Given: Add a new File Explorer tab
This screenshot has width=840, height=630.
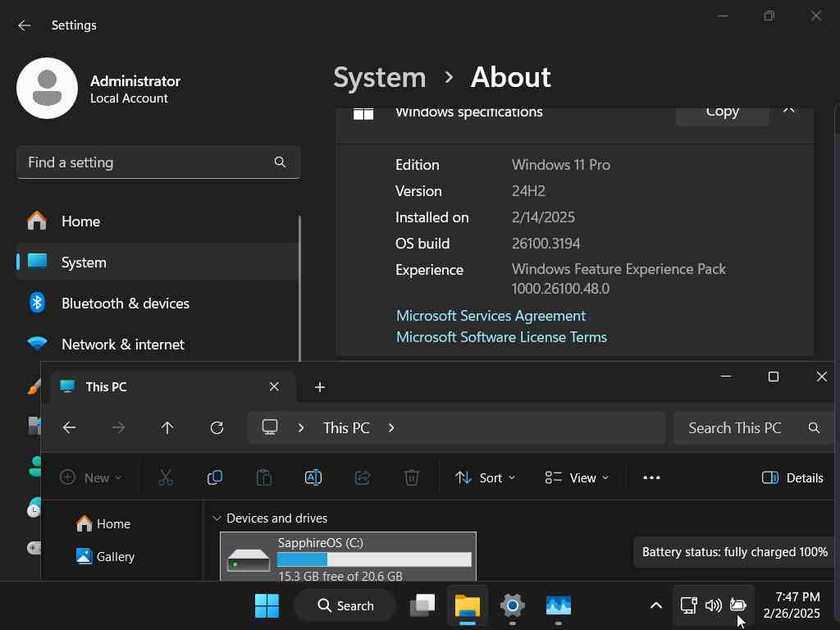Looking at the screenshot, I should click(x=320, y=387).
